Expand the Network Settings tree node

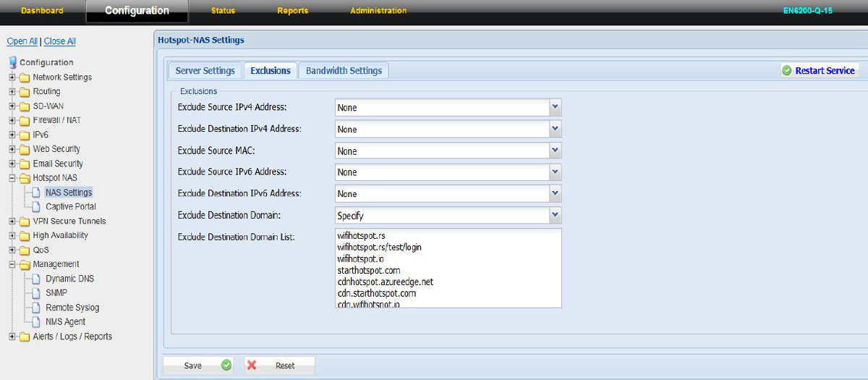click(12, 77)
